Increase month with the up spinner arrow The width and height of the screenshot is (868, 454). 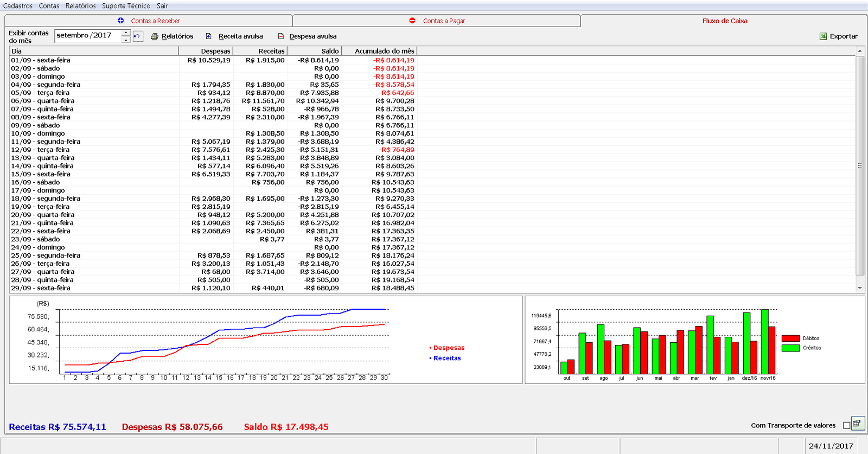coord(126,33)
